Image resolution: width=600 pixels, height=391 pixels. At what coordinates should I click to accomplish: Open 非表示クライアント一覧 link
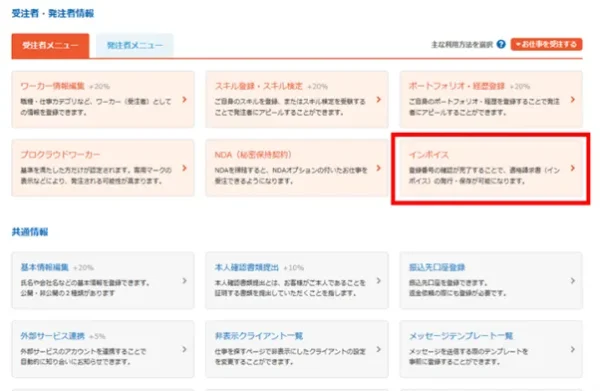point(259,336)
